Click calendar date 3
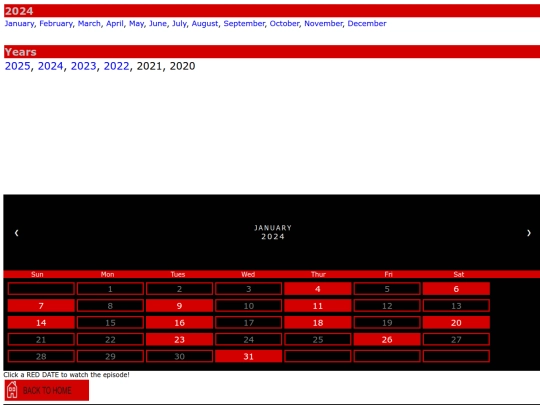540x405 pixels. 248,289
